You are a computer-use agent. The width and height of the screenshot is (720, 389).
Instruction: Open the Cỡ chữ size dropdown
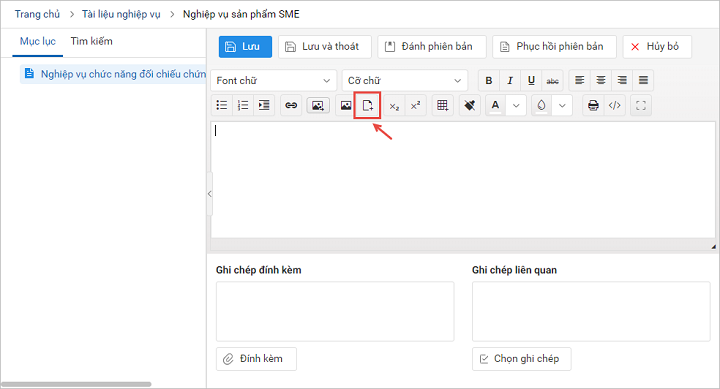tap(405, 80)
